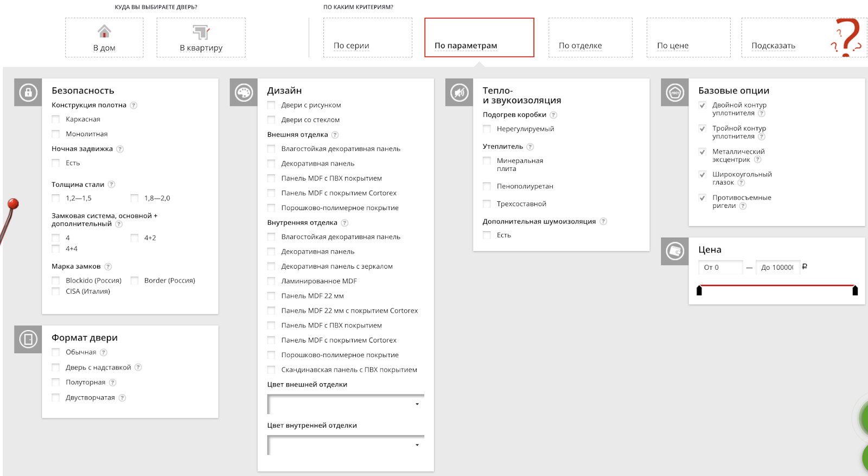This screenshot has height=476, width=868.
Task: Click the palette icon beside Дизайн
Action: pos(244,92)
